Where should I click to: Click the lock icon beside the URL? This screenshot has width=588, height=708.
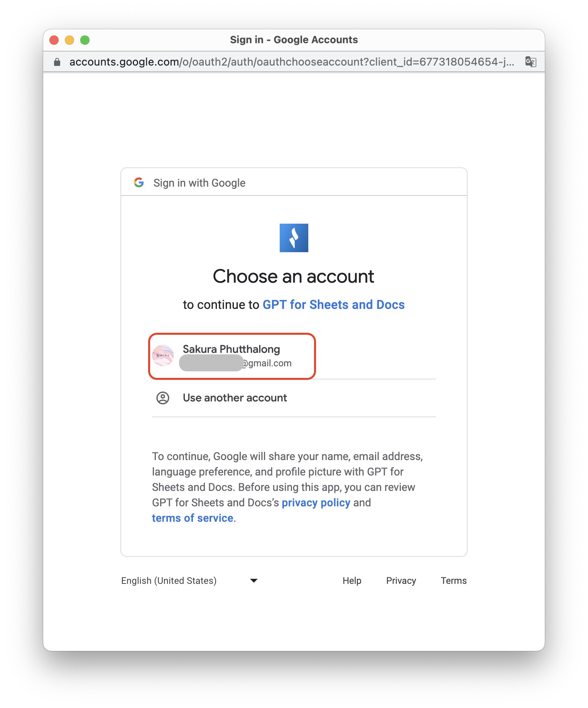tap(57, 62)
